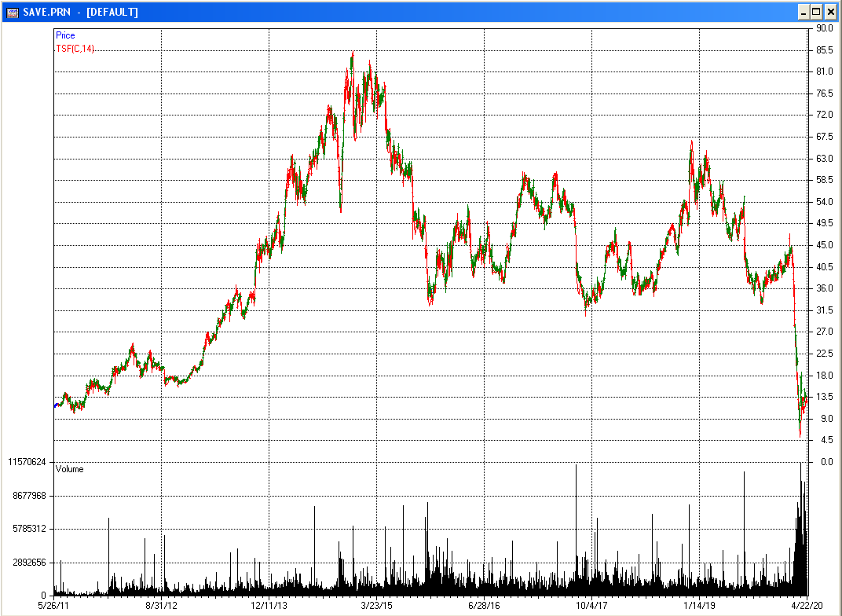Click the "13.5" price axis value

[x=824, y=397]
